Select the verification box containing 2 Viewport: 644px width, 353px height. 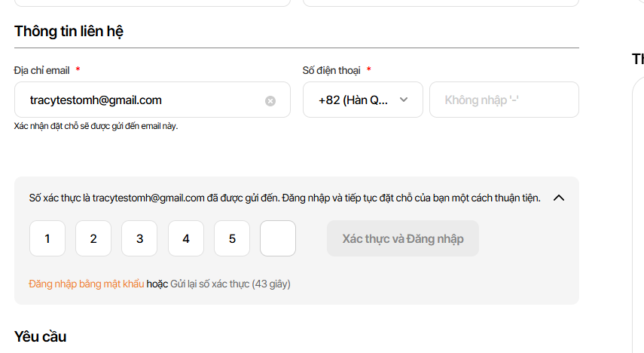93,238
